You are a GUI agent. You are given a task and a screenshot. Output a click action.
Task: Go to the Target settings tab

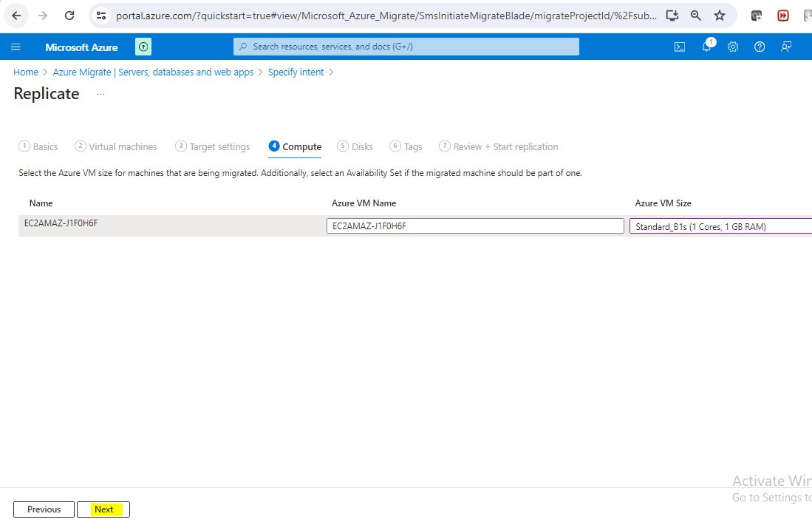point(213,146)
